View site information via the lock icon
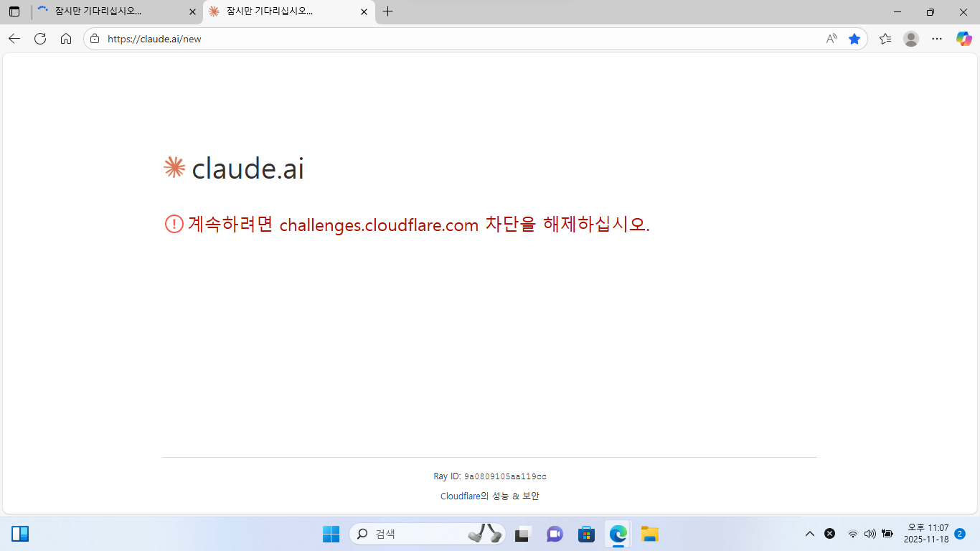The image size is (980, 551). 95,39
